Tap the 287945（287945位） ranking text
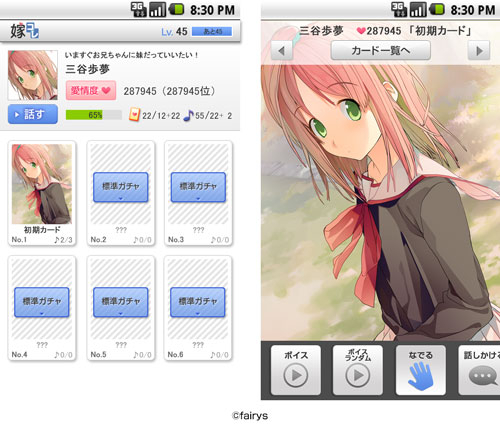The width and height of the screenshot is (500, 425). (x=169, y=91)
